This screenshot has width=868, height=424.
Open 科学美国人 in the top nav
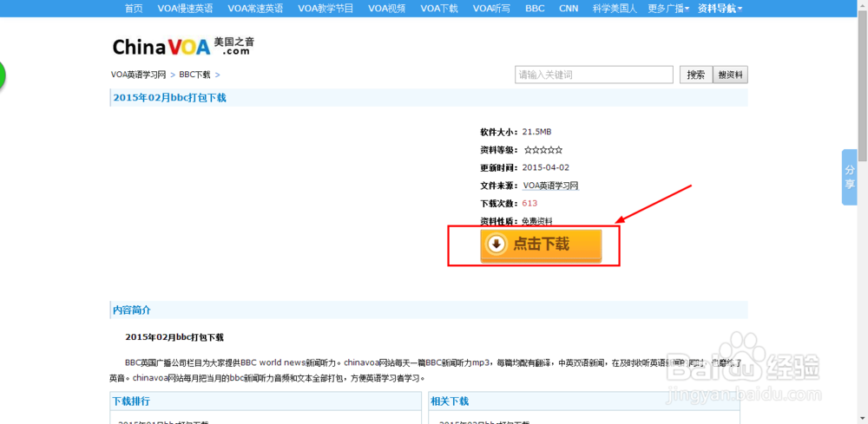[x=615, y=9]
